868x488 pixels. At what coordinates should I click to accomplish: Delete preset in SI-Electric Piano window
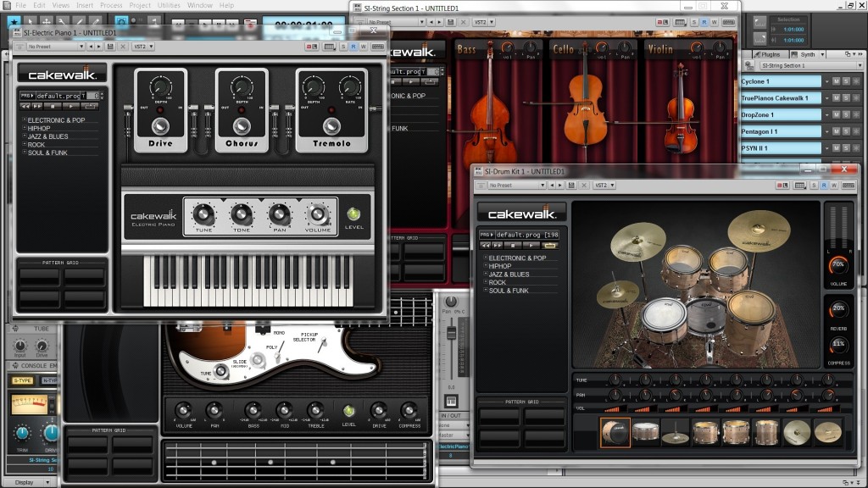tap(123, 47)
